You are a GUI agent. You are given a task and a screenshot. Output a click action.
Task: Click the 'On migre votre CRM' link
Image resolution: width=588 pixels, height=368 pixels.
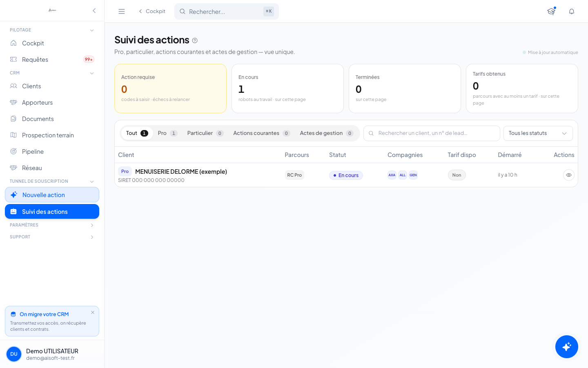click(x=44, y=314)
